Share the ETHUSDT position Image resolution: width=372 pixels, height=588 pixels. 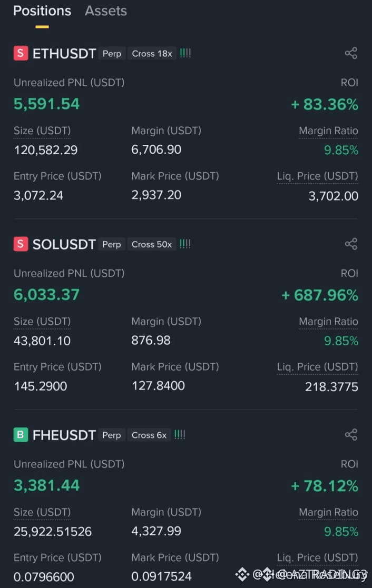pos(351,53)
